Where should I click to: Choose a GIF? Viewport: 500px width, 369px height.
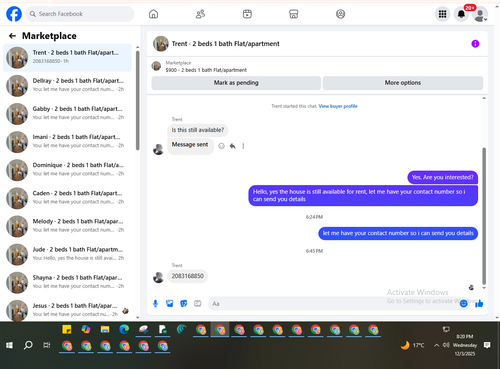[x=198, y=303]
